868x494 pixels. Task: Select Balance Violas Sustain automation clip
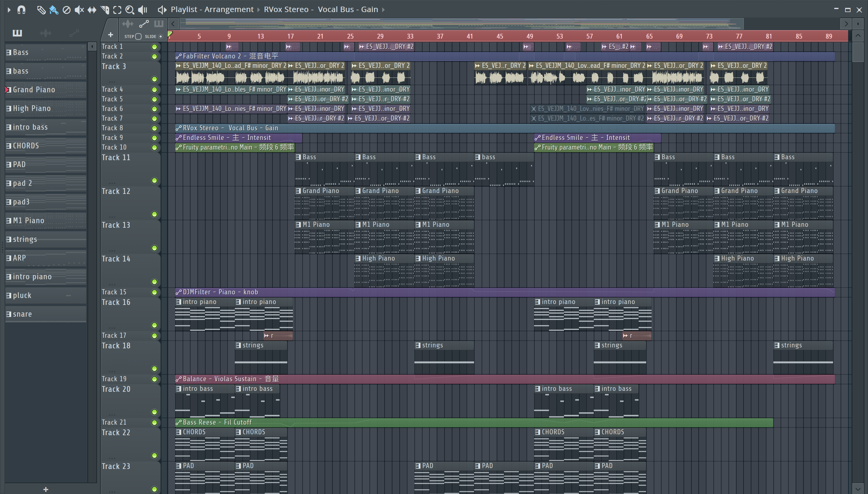[x=505, y=379]
